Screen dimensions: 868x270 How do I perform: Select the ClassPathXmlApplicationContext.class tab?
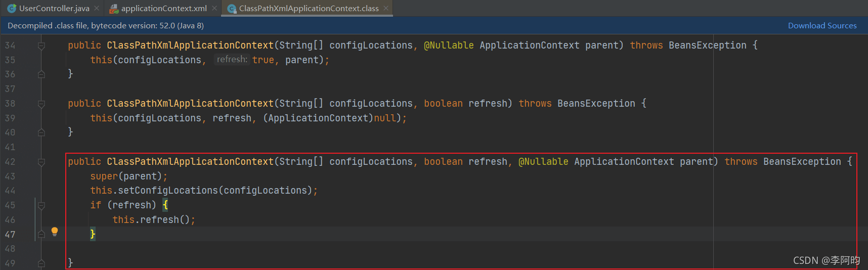pos(309,8)
